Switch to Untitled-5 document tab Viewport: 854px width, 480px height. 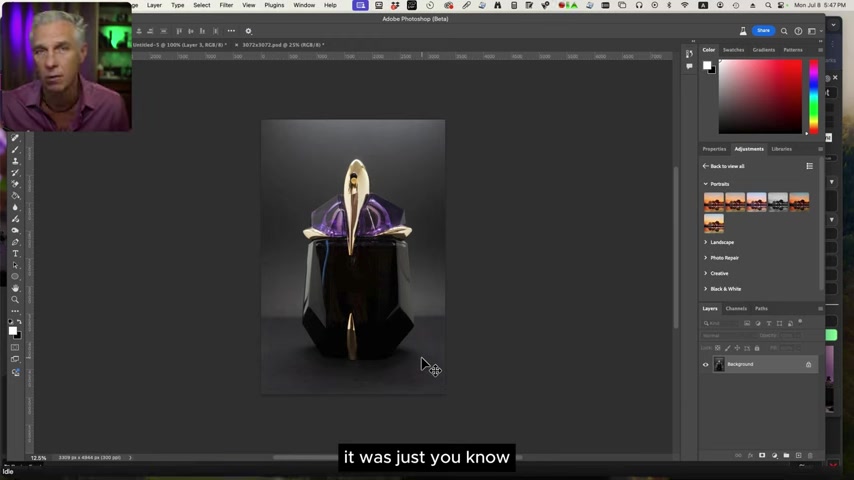click(x=180, y=45)
